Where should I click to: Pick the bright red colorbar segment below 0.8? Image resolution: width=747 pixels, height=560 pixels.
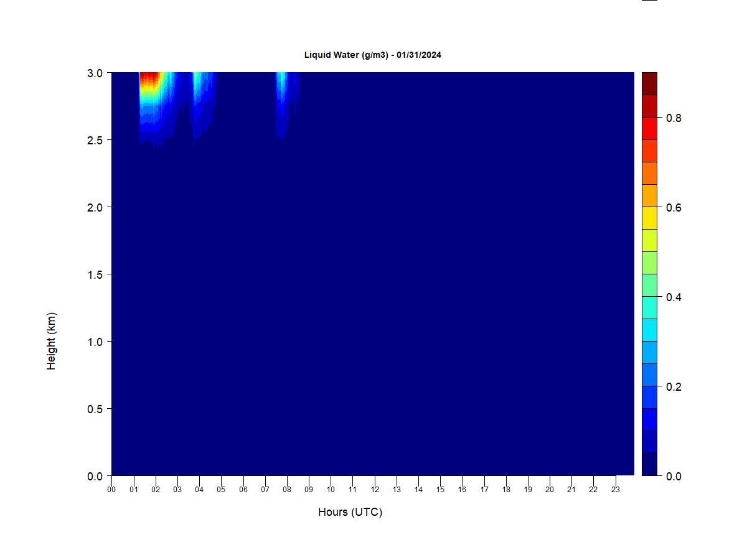[x=649, y=129]
